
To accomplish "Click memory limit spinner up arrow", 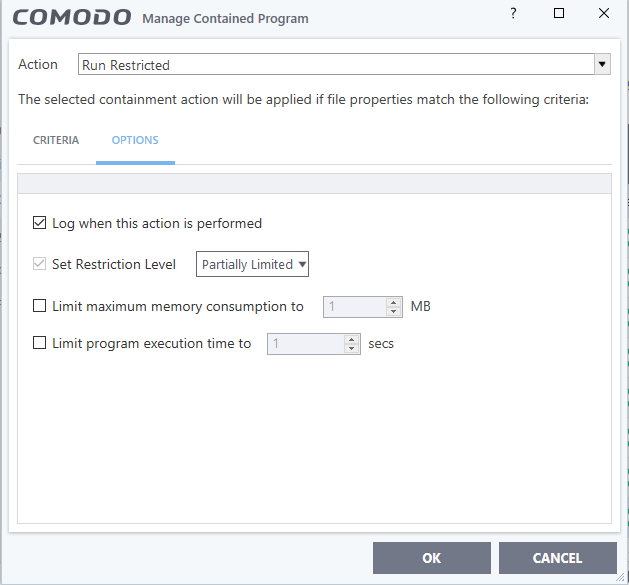I will coord(395,302).
